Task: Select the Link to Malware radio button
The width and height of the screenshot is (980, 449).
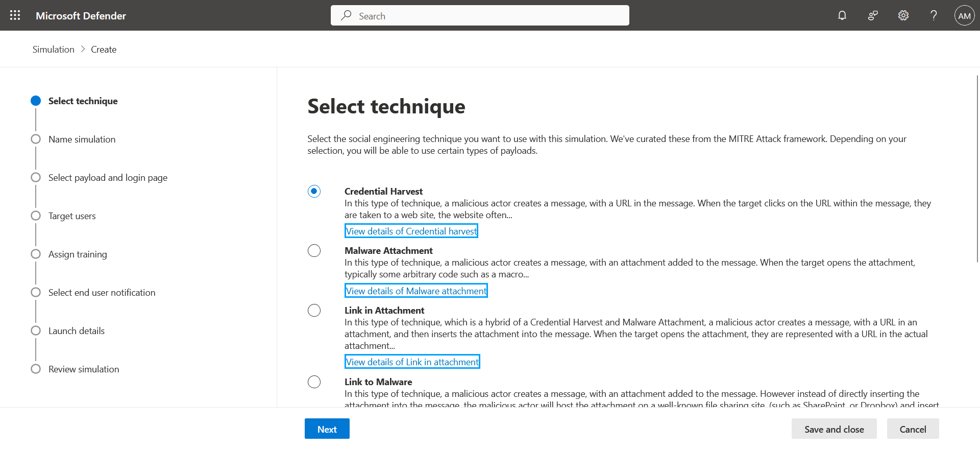Action: pyautogui.click(x=314, y=382)
